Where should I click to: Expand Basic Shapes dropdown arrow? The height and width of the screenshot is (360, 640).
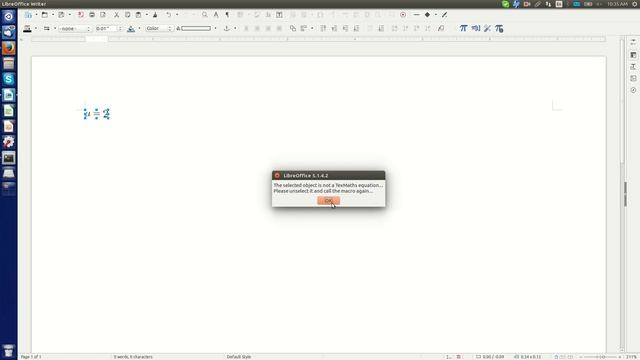coord(436,15)
